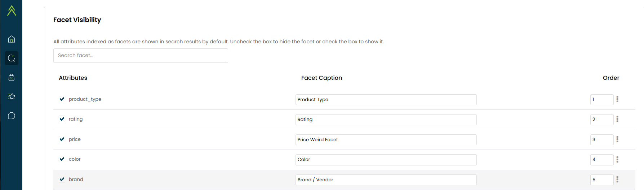Toggle the price facet checkbox
The image size is (644, 190).
pos(62,139)
